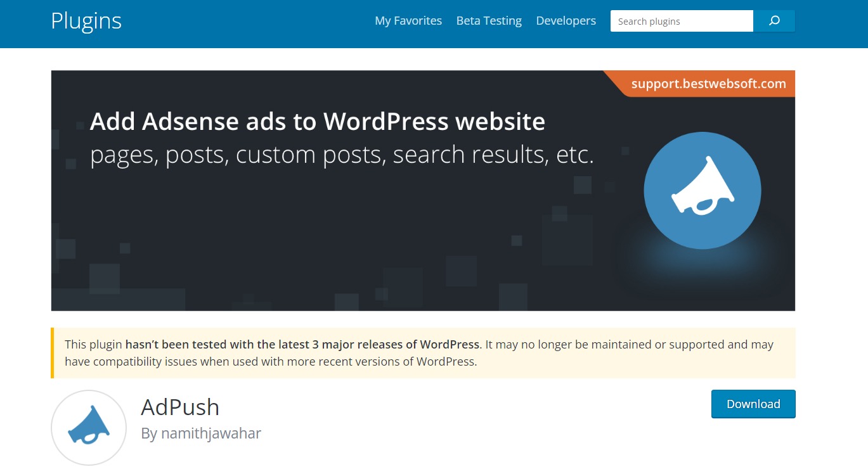Focus the Search plugins field

(682, 21)
